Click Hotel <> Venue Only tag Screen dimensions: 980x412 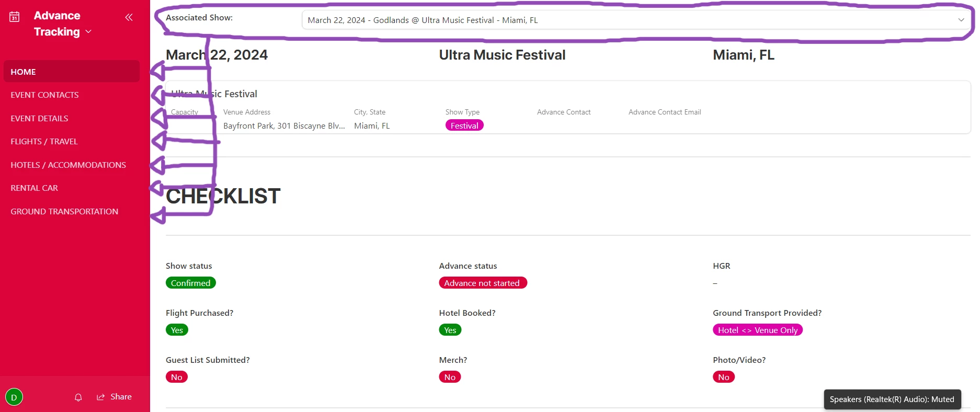click(758, 330)
